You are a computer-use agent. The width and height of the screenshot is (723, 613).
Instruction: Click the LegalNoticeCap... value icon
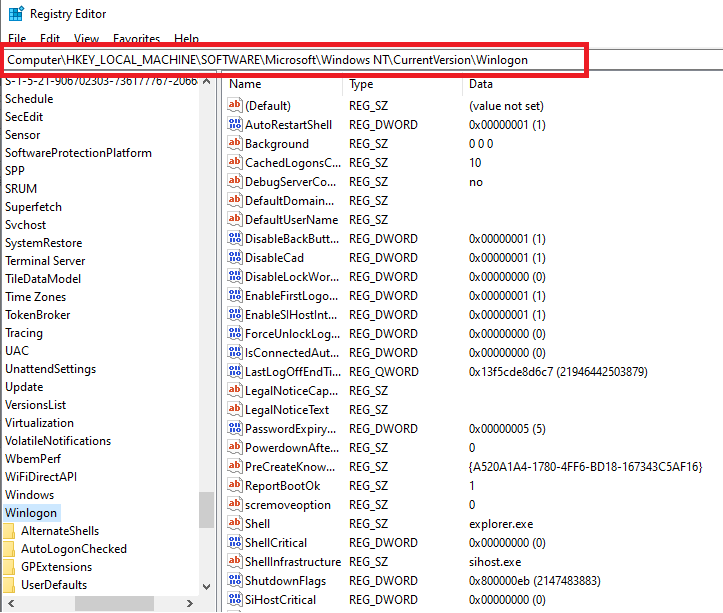[x=235, y=391]
